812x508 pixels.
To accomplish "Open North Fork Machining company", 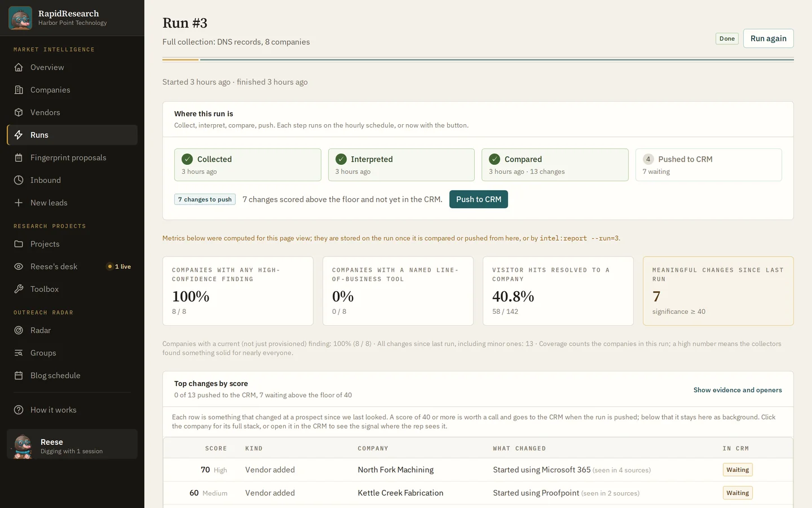I will tap(395, 470).
